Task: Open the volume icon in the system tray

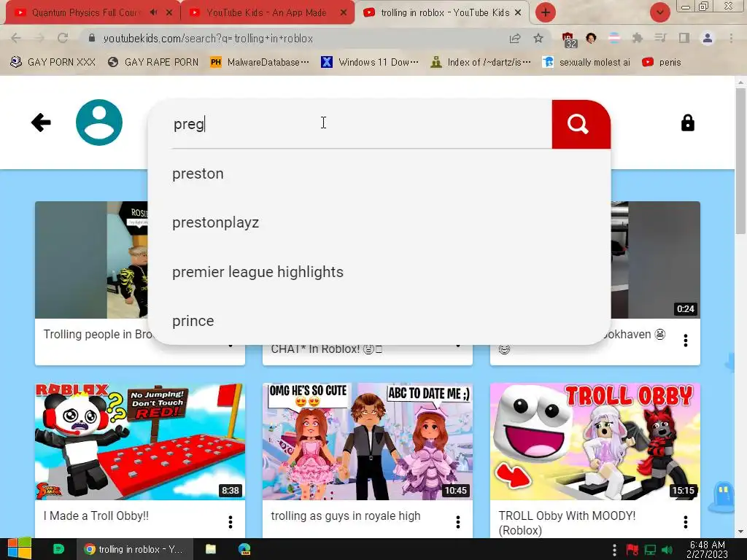Action: 667,550
